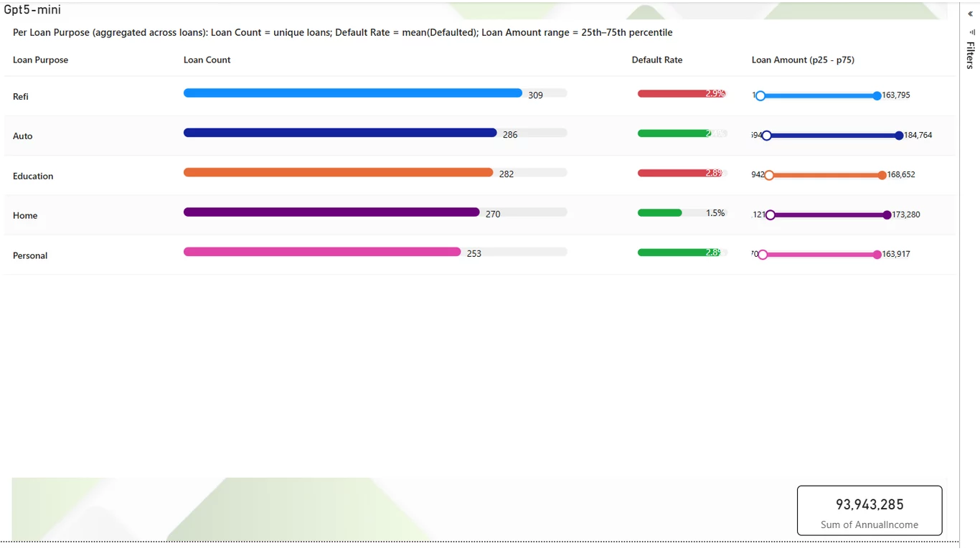Click the Sum of AnnualIncome card label

870,524
